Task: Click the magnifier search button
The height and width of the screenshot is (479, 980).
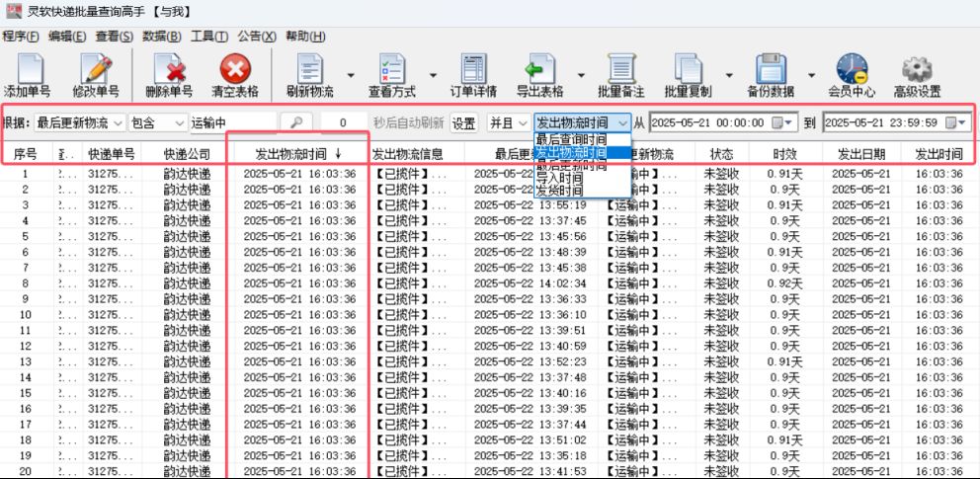Action: (296, 123)
